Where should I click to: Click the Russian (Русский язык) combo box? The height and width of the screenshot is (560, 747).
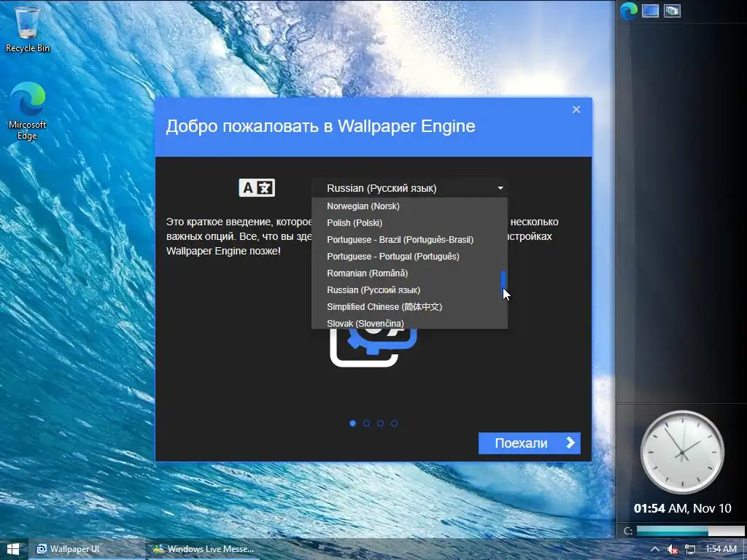tap(410, 188)
